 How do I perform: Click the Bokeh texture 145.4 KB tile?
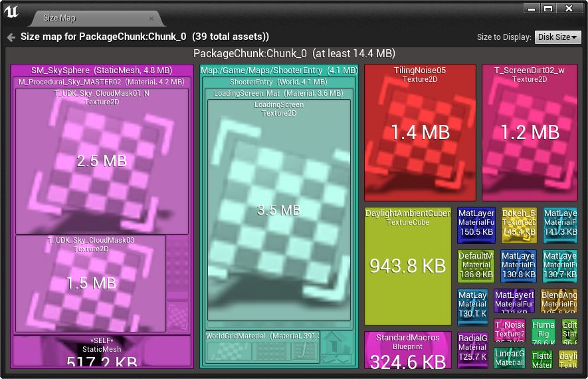pyautogui.click(x=519, y=225)
